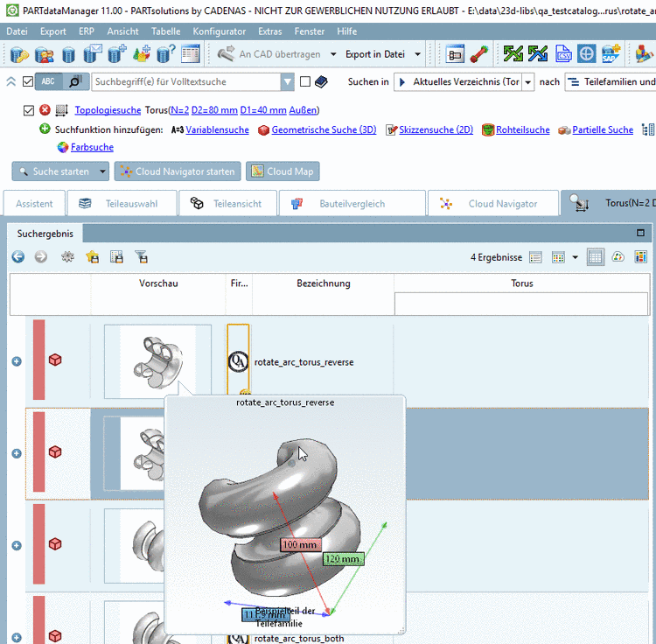Open the Konfigurator menu

[220, 31]
